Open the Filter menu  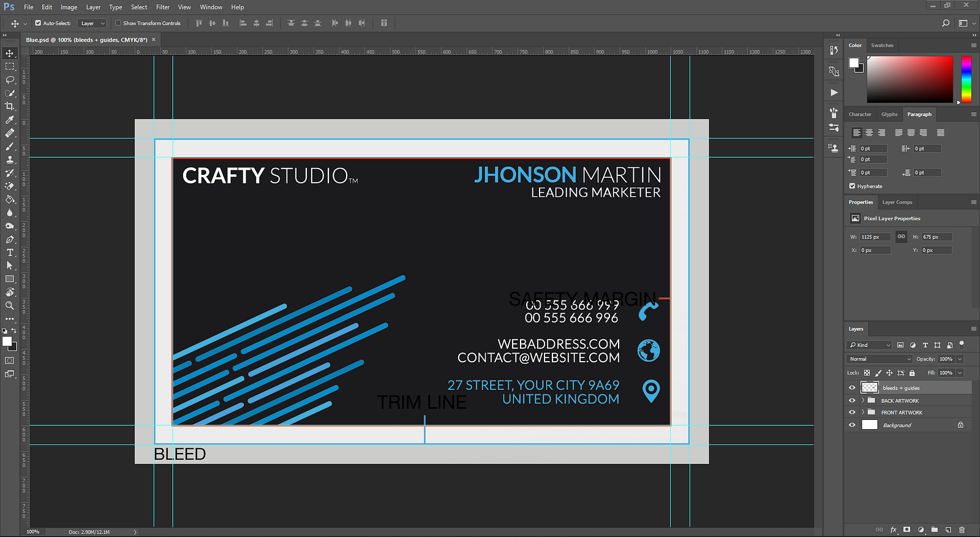(x=163, y=7)
